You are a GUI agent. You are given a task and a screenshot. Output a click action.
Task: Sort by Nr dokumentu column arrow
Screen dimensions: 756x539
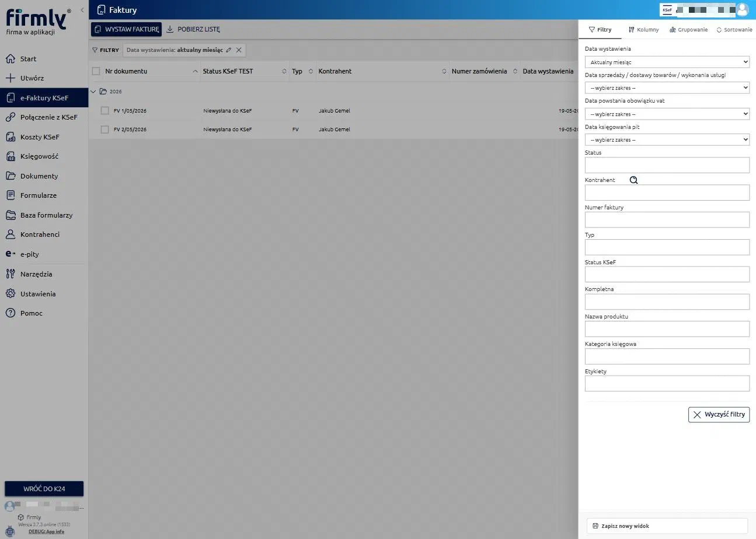195,71
